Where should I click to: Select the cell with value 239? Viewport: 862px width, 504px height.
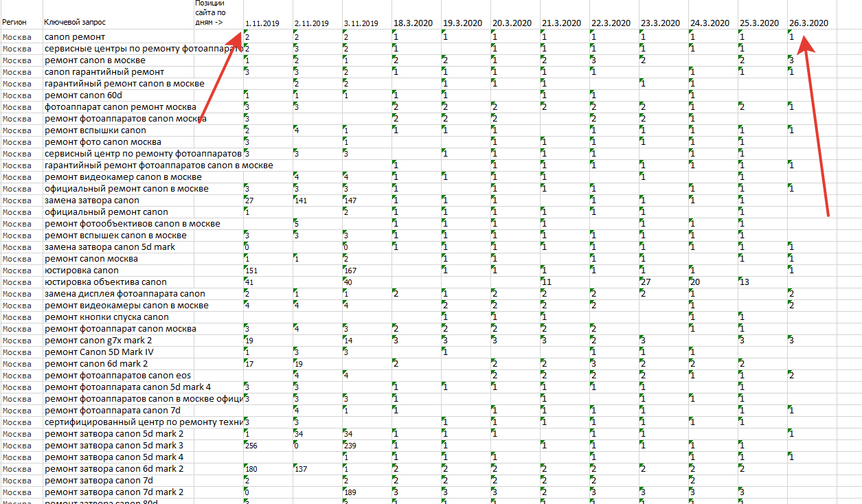pos(367,445)
